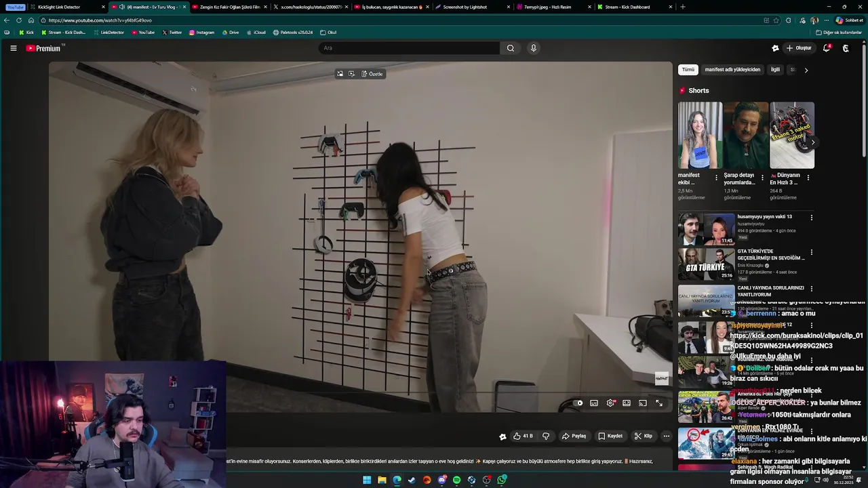The height and width of the screenshot is (488, 868).
Task: Switch to theater mode in player
Action: pos(627,403)
